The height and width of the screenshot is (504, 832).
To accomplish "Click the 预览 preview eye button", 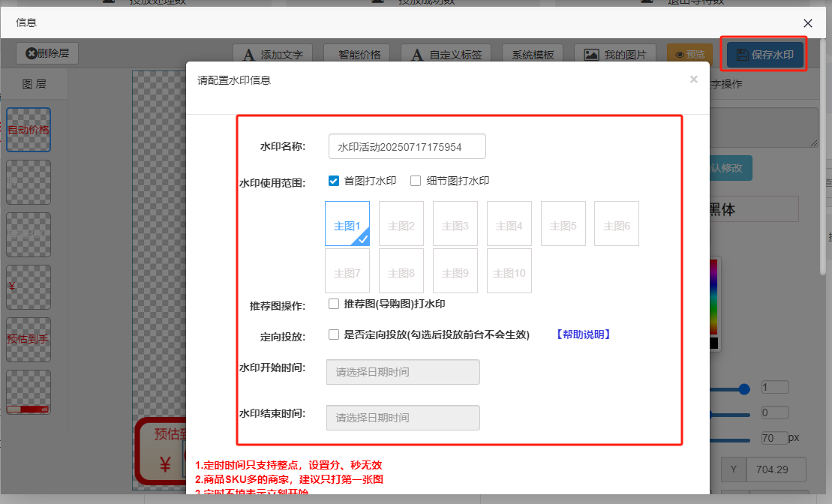I will [x=689, y=55].
